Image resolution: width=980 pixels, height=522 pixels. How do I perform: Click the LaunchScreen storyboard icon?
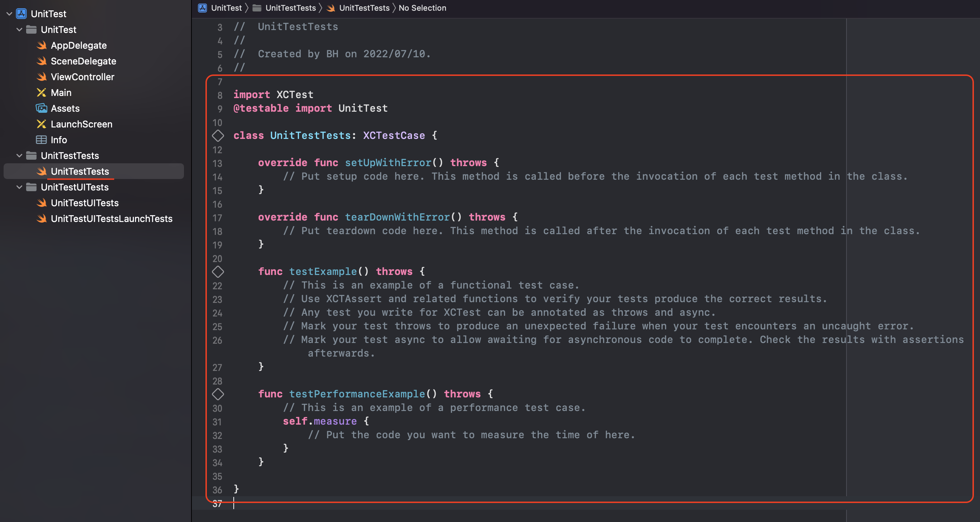42,124
